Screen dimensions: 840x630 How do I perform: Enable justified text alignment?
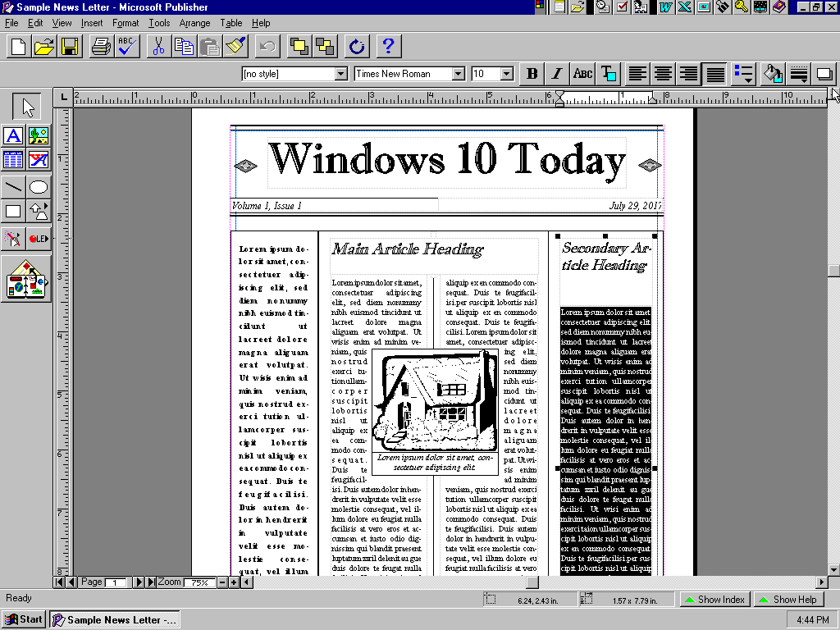tap(715, 74)
